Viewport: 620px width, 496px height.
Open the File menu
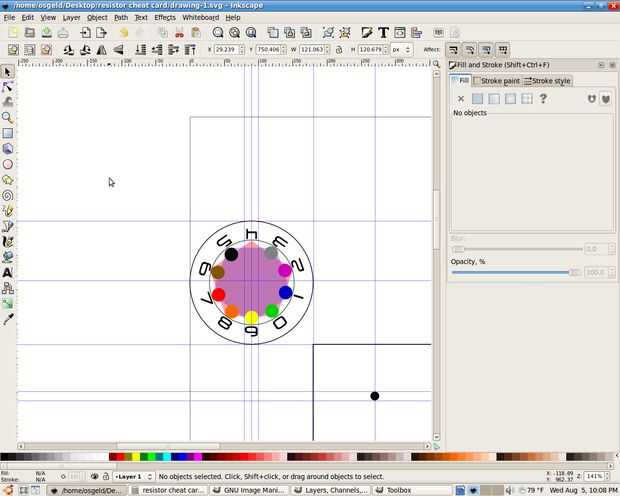pos(9,17)
